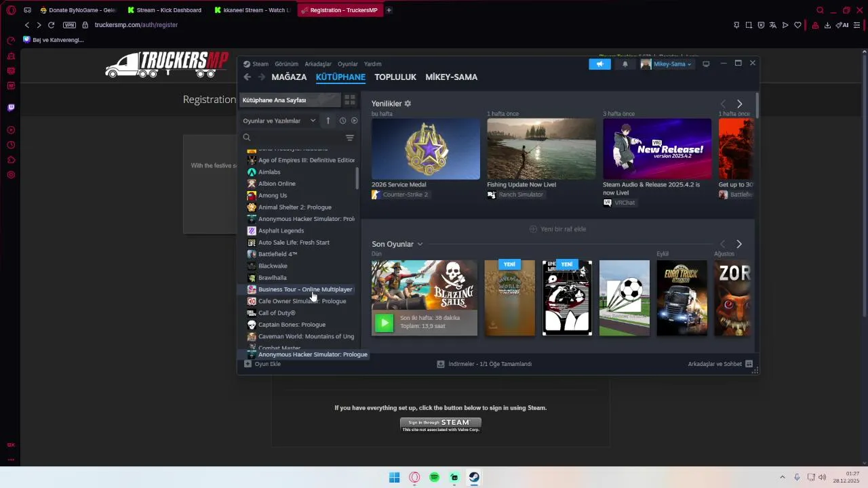Click the Opera downloads icon in toolbar

(x=827, y=25)
